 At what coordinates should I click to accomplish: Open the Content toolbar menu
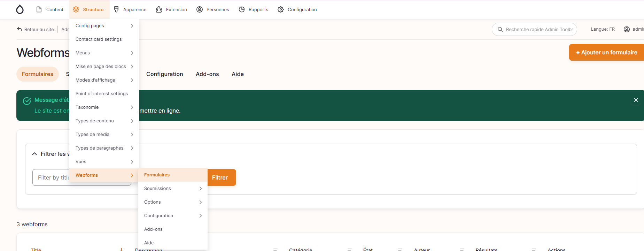click(50, 9)
